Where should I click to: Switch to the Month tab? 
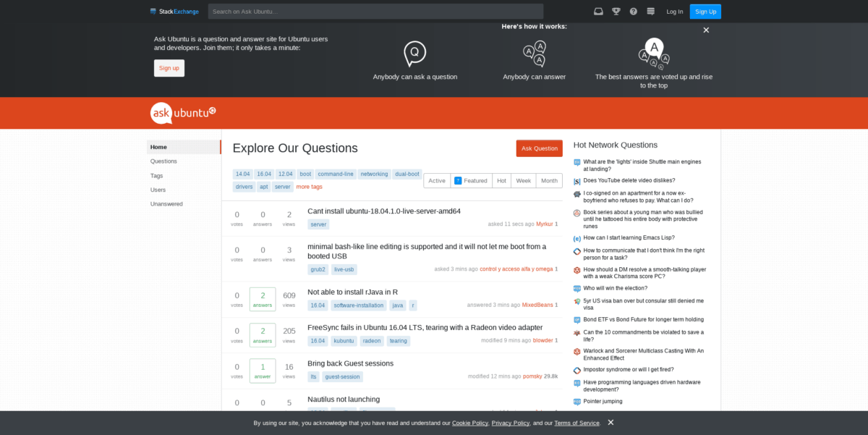tap(549, 181)
